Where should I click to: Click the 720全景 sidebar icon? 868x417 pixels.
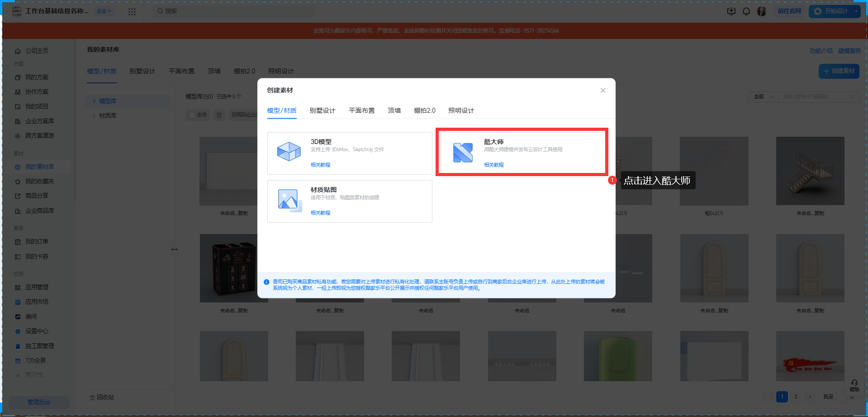18,361
